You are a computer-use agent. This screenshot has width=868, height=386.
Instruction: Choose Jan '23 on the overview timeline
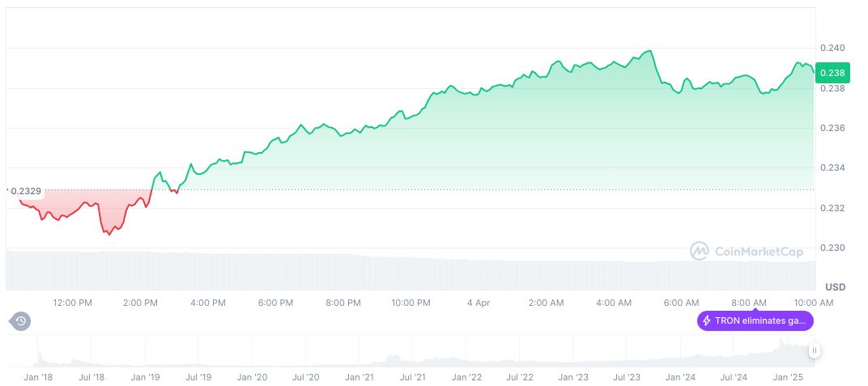pyautogui.click(x=573, y=377)
